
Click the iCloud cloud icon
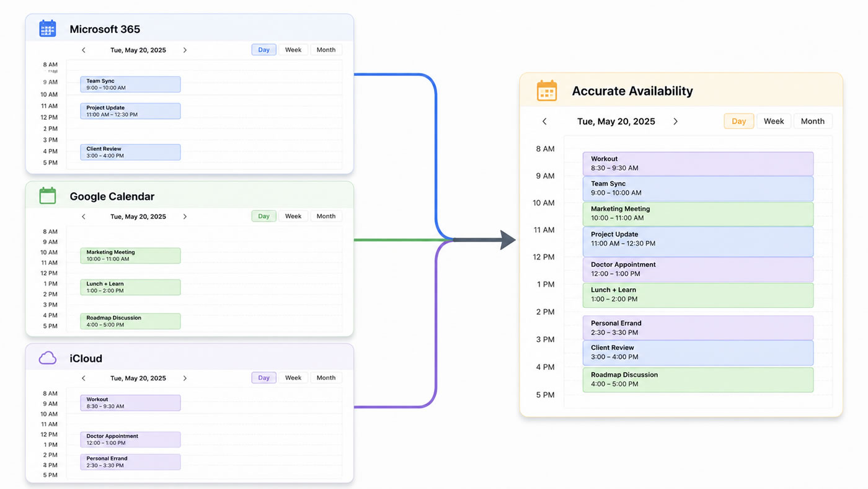[48, 358]
